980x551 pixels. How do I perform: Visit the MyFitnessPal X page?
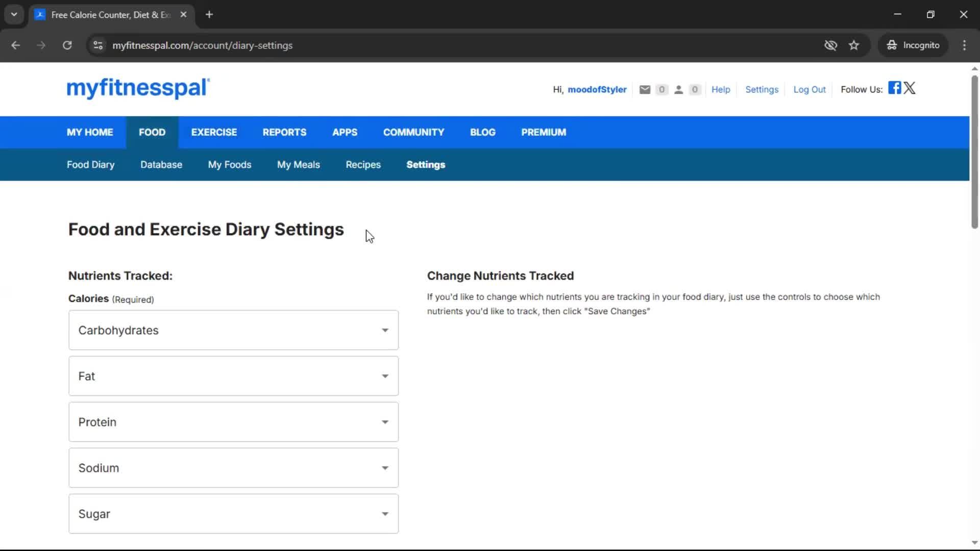tap(910, 88)
